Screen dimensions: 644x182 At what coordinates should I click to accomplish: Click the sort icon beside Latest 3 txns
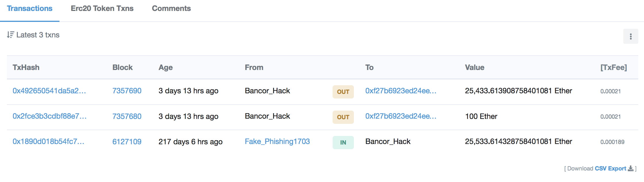pos(10,35)
